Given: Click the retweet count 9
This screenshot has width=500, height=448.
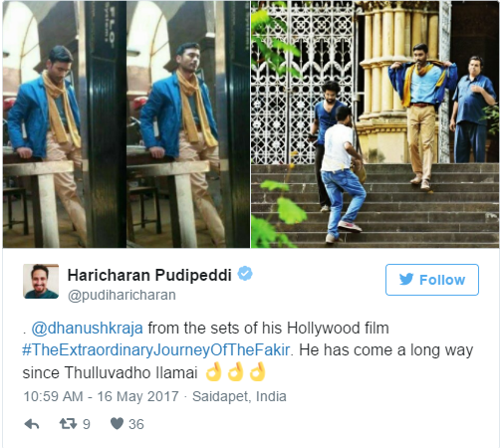Looking at the screenshot, I should (x=87, y=424).
